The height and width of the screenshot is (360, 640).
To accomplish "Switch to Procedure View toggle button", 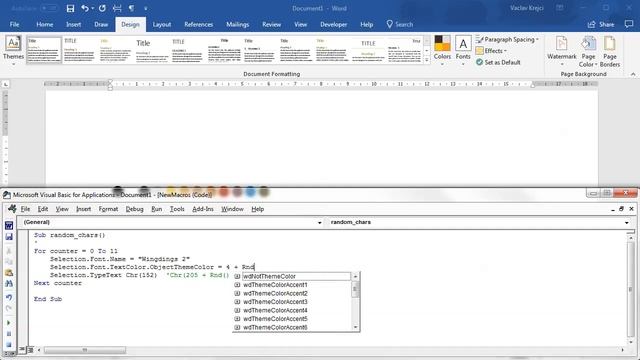I will click(x=22, y=350).
